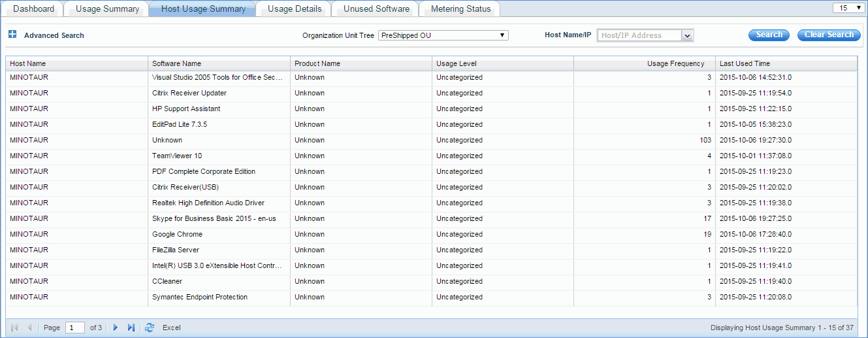Jump to the last page of results
Screen dimensions: 868x338
[131, 328]
